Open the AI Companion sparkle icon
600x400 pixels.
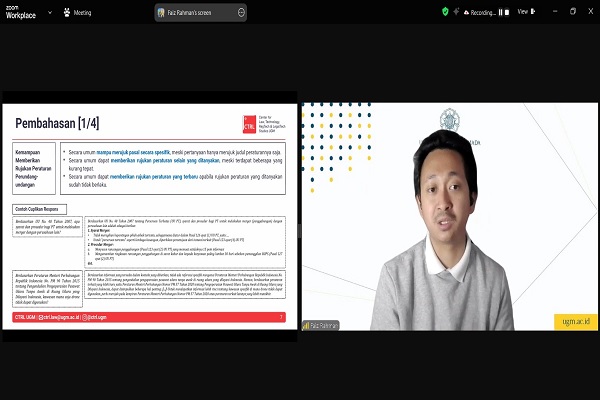[456, 12]
